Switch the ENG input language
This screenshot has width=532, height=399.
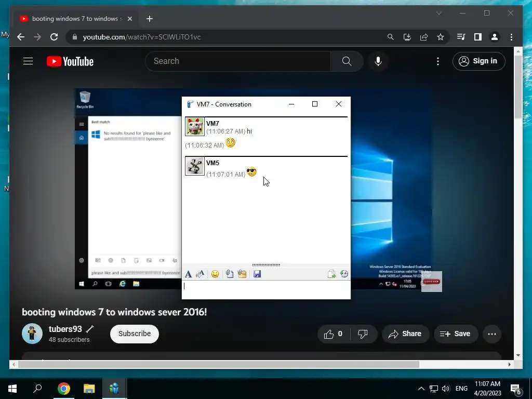pyautogui.click(x=461, y=389)
